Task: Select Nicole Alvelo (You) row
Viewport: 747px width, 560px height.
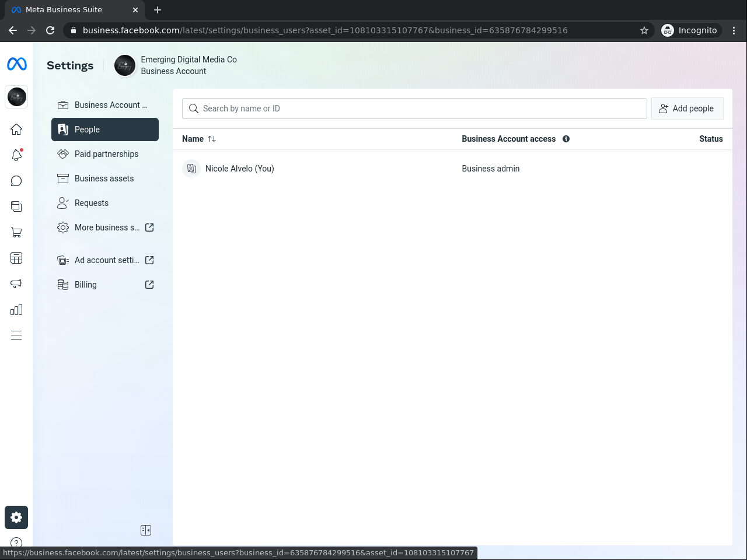Action: 452,169
